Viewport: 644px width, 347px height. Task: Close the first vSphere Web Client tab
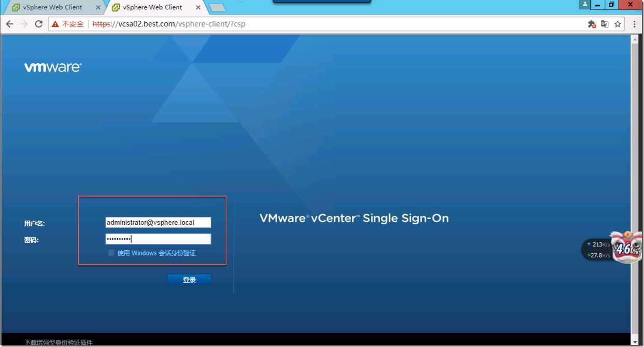click(x=98, y=8)
